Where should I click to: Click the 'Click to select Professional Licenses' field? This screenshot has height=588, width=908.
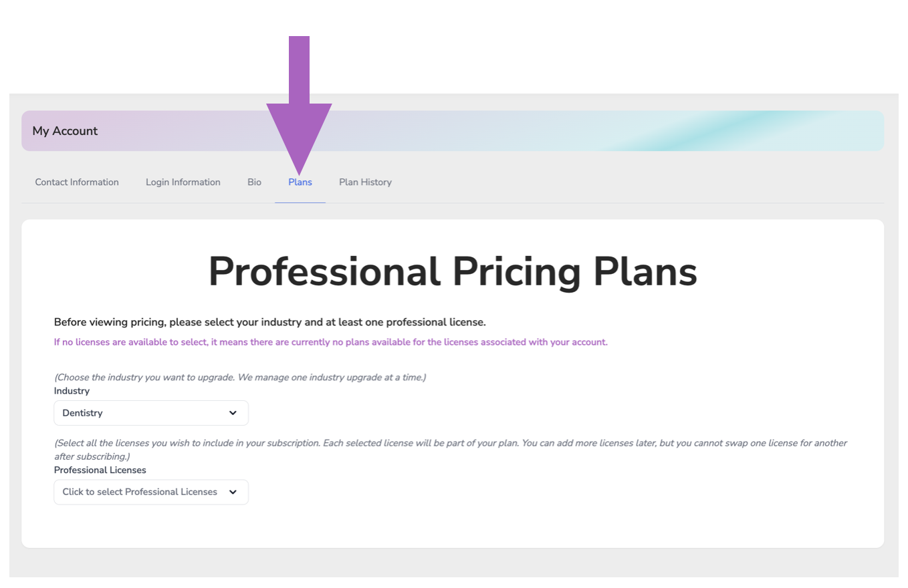click(138, 492)
